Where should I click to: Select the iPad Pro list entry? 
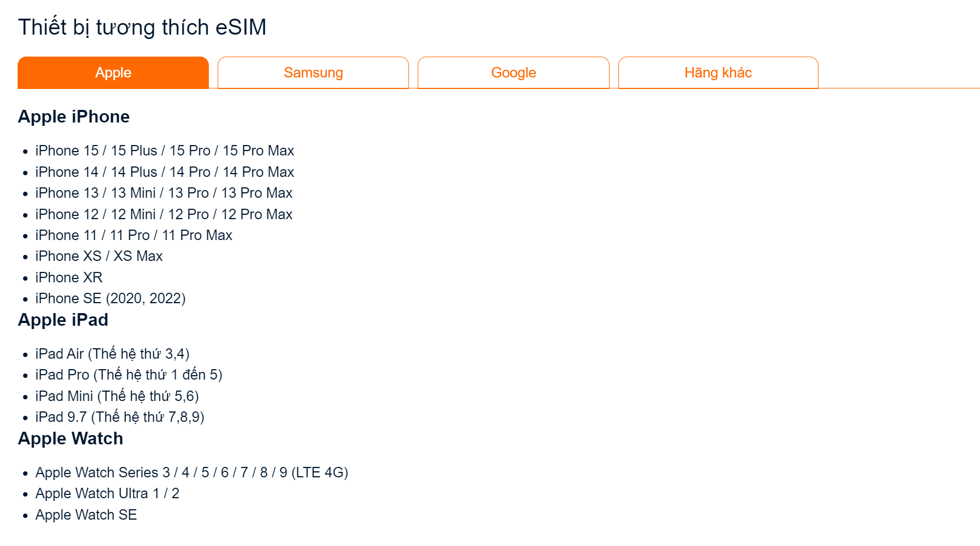coord(129,375)
